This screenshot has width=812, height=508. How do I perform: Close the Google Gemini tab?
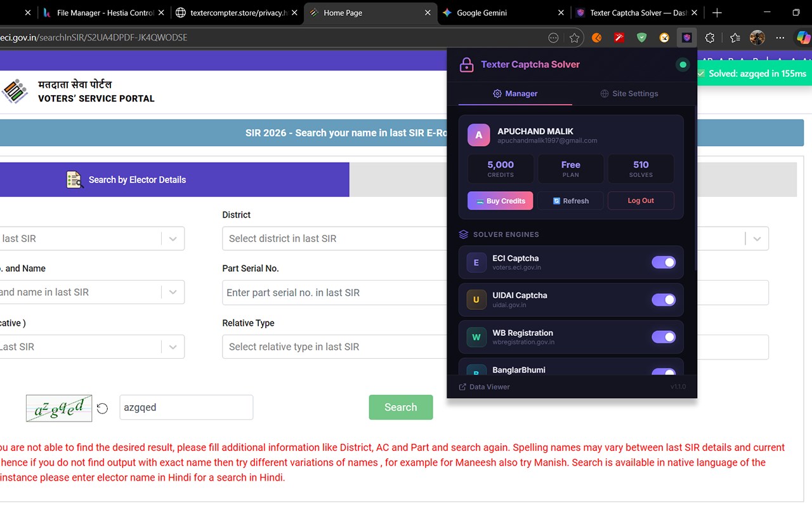point(561,13)
